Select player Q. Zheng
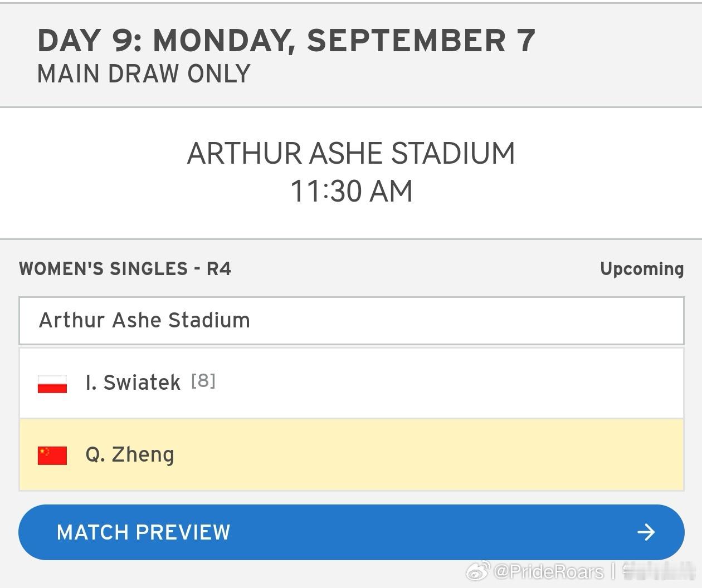The image size is (702, 588). (130, 455)
